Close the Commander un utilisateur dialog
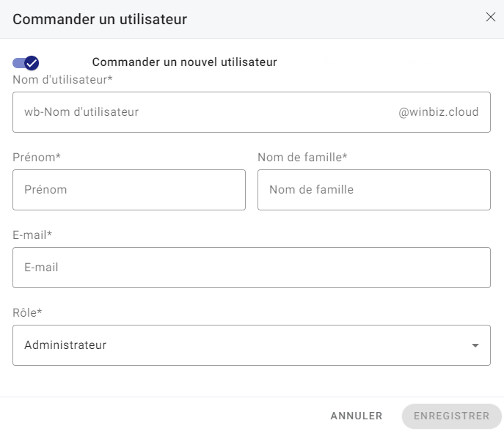This screenshot has height=434, width=504. [491, 18]
